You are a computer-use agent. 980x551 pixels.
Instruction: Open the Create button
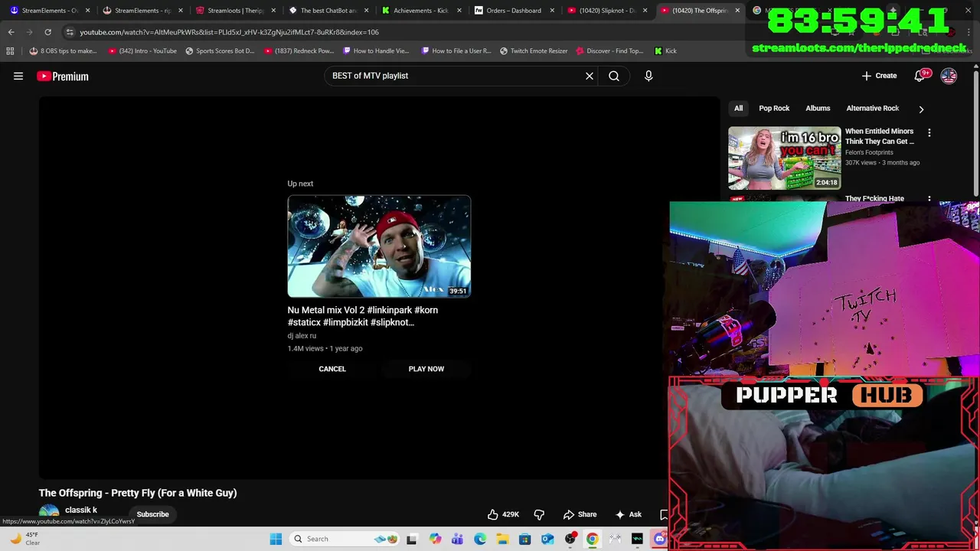(x=879, y=76)
